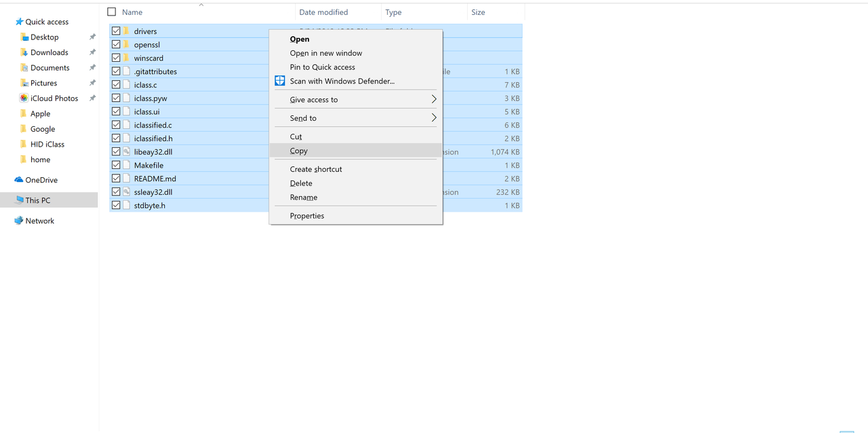868x433 pixels.
Task: Select Cut in the context menu
Action: click(296, 137)
